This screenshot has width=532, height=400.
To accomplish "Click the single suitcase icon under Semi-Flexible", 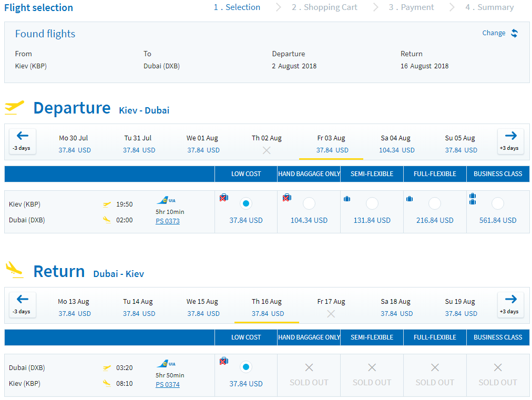I will pyautogui.click(x=347, y=199).
